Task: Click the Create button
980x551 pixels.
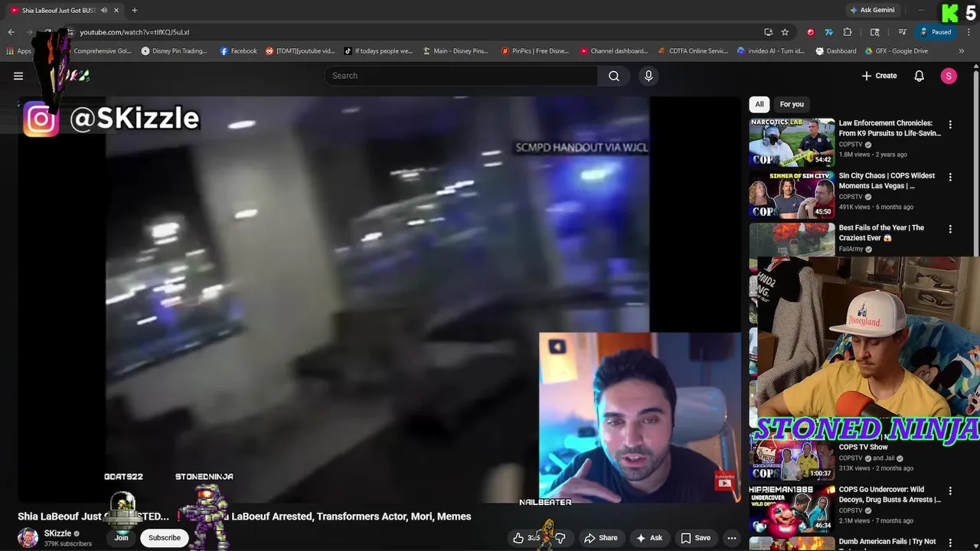Action: (879, 76)
